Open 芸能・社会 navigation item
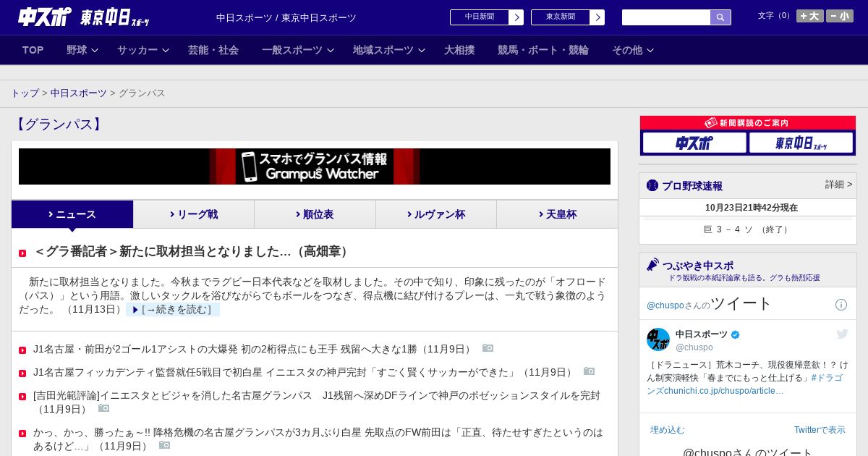Screen dimensions: 868x456 [213, 50]
